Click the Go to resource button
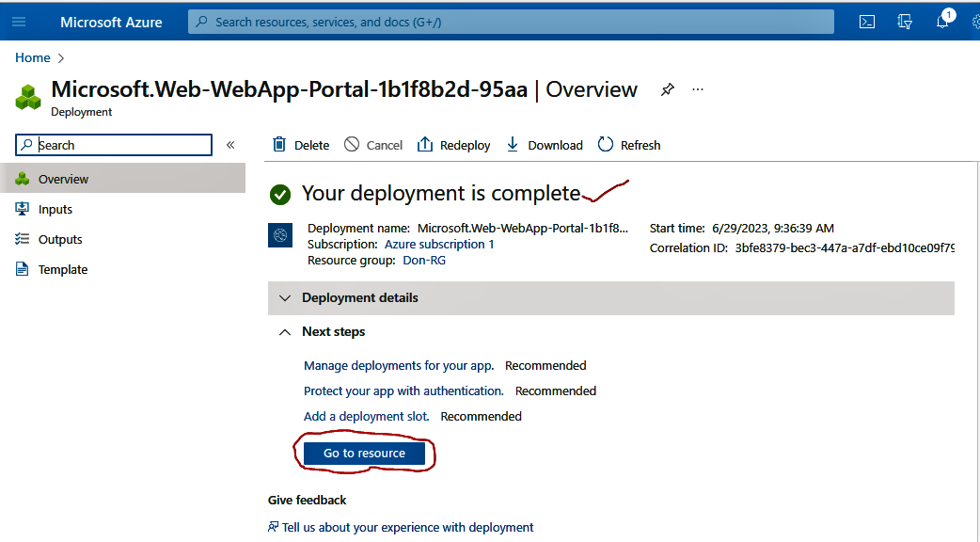 tap(364, 454)
